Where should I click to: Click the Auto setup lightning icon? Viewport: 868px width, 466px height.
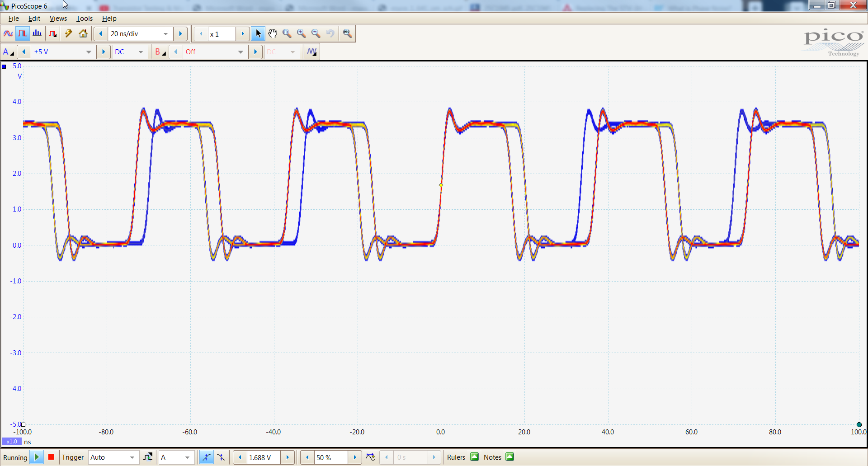[69, 34]
